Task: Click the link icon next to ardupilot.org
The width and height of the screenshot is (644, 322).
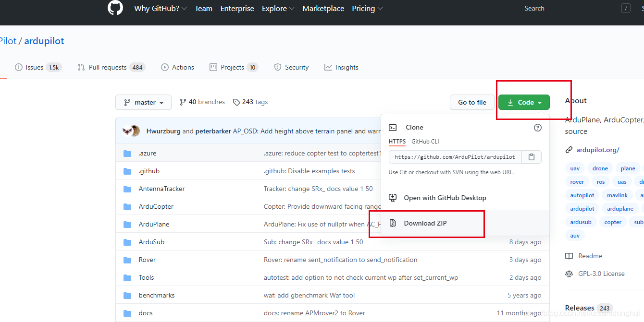Action: tap(569, 150)
